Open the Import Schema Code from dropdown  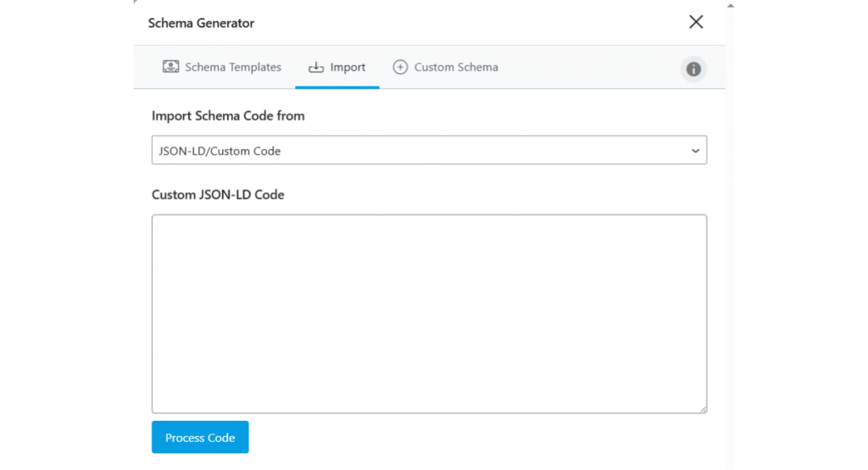429,151
